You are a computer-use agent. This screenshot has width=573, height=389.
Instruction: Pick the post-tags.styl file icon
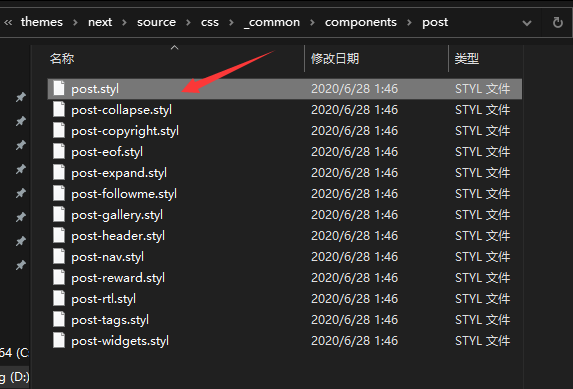coord(58,320)
